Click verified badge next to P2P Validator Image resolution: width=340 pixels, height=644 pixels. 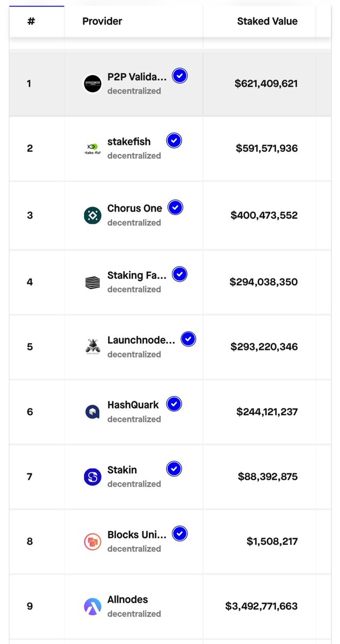point(180,76)
